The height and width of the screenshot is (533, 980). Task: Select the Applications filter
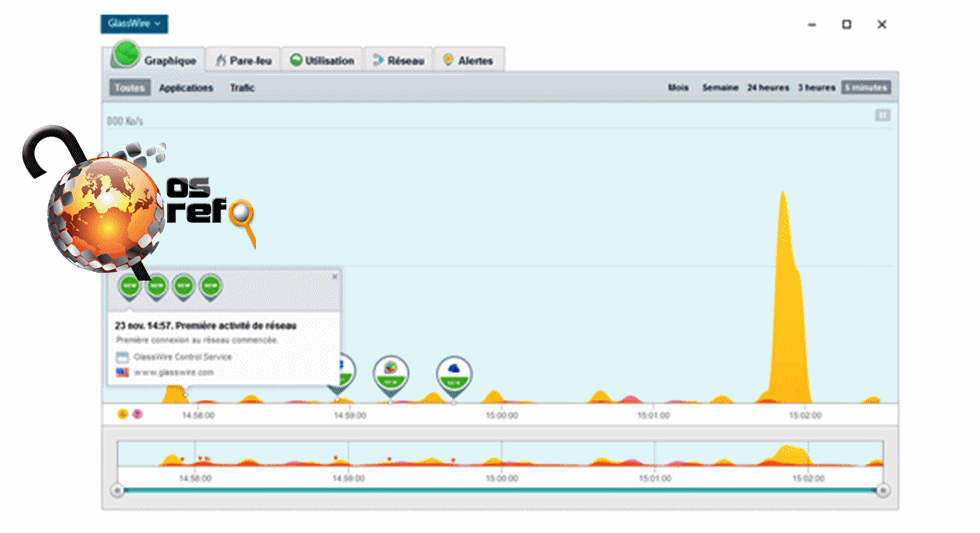tap(186, 87)
